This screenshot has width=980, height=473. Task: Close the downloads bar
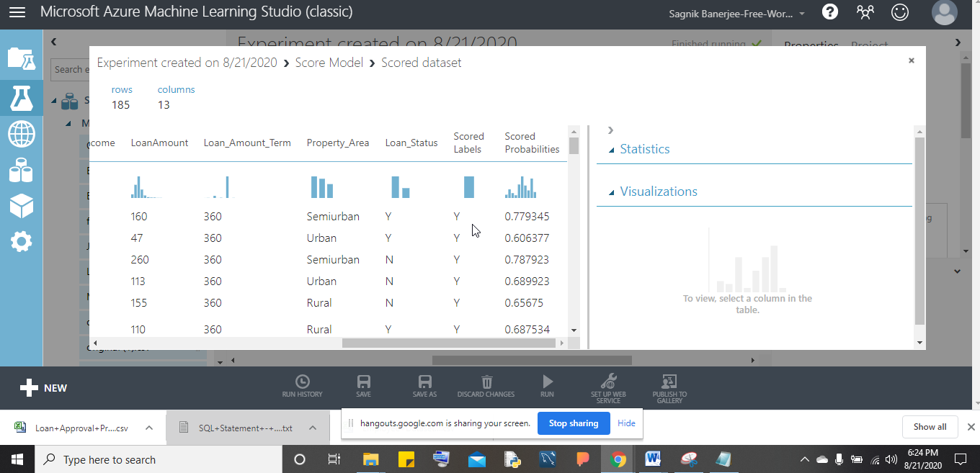[971, 427]
